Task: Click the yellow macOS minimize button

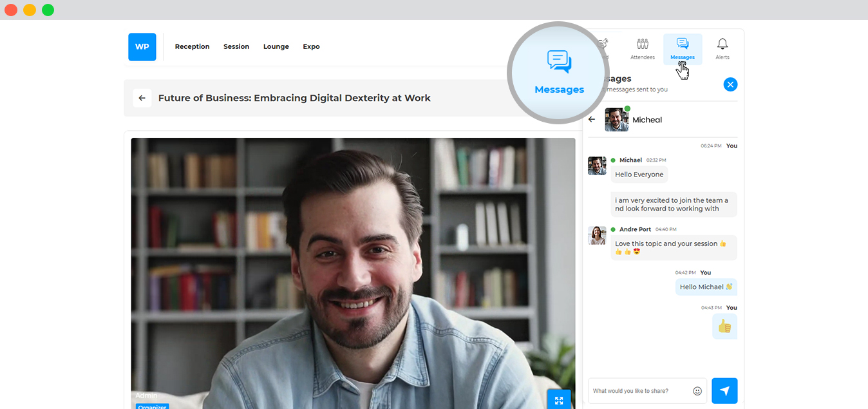Action: pos(30,10)
